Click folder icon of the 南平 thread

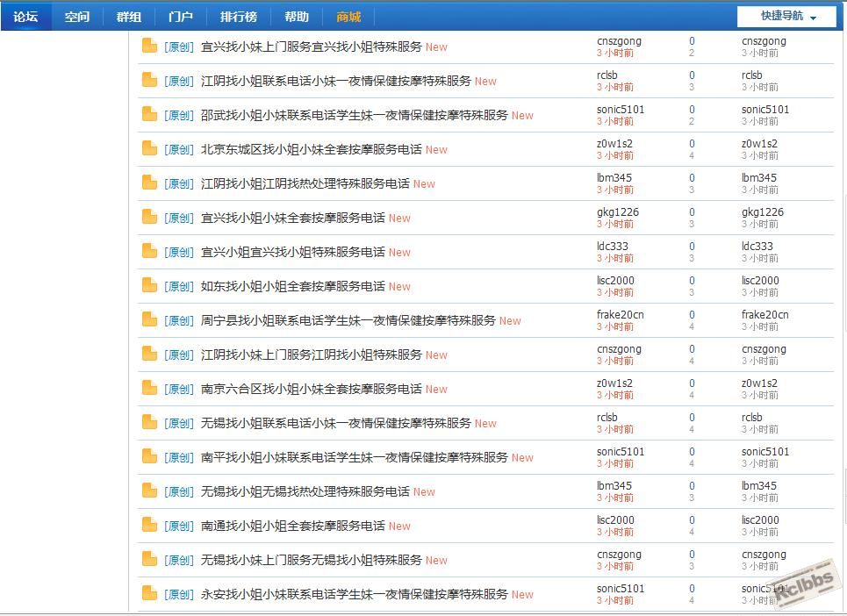click(149, 457)
